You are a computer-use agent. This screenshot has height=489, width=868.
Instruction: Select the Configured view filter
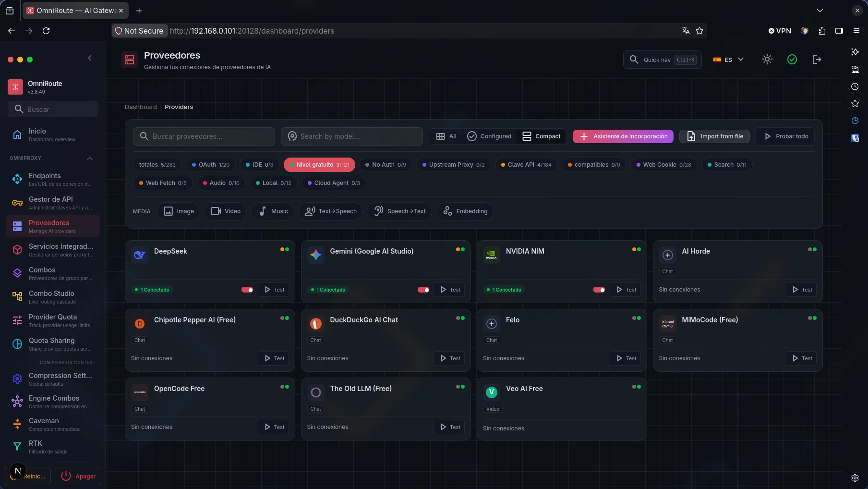[489, 136]
